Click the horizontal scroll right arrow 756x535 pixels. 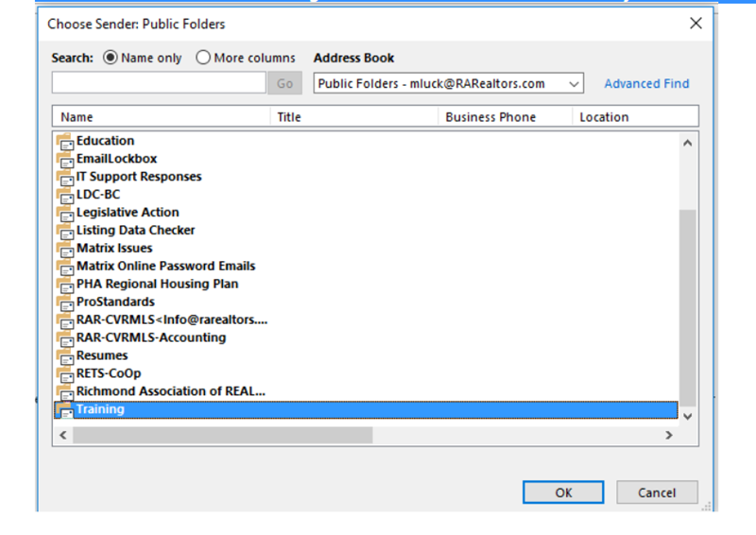pyautogui.click(x=669, y=435)
